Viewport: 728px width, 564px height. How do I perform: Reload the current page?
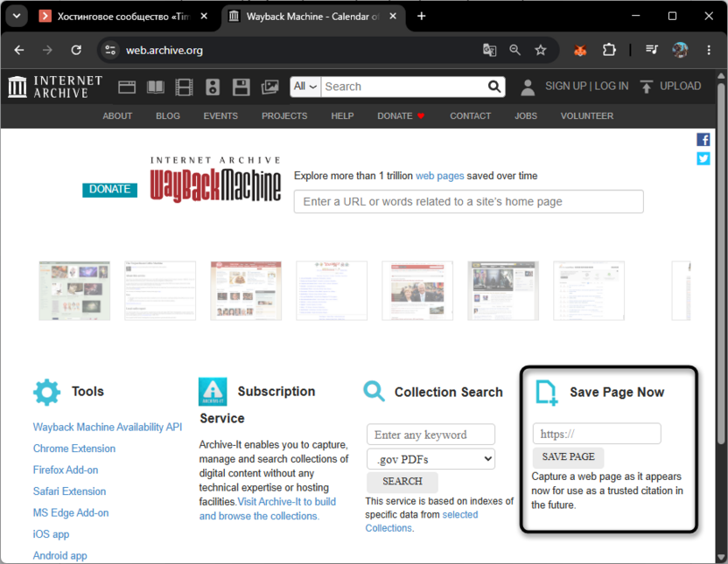76,50
